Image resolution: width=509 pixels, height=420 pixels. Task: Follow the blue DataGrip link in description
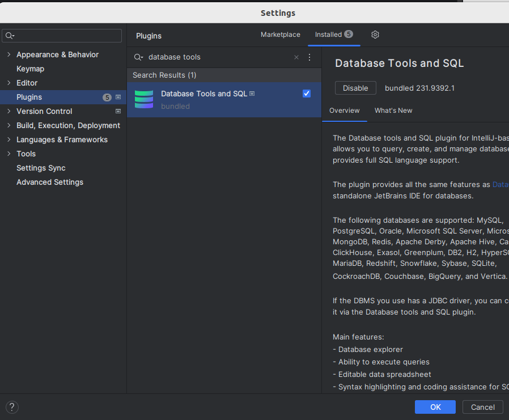[500, 184]
